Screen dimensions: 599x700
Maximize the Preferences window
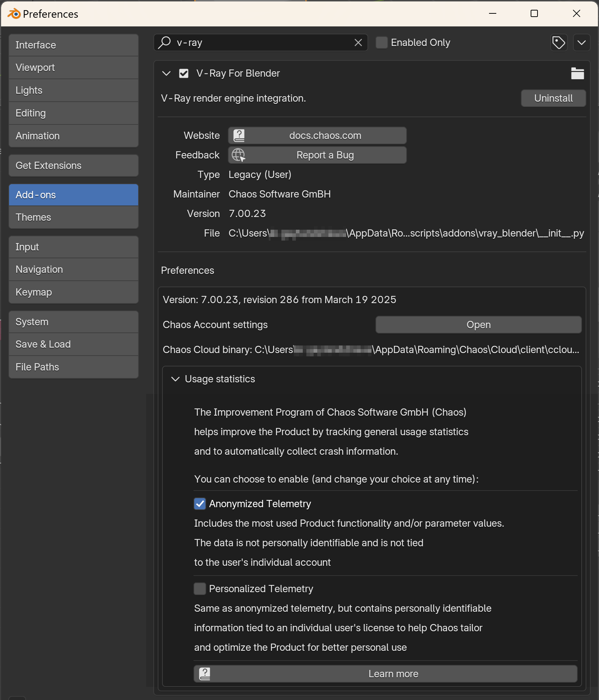coord(534,14)
